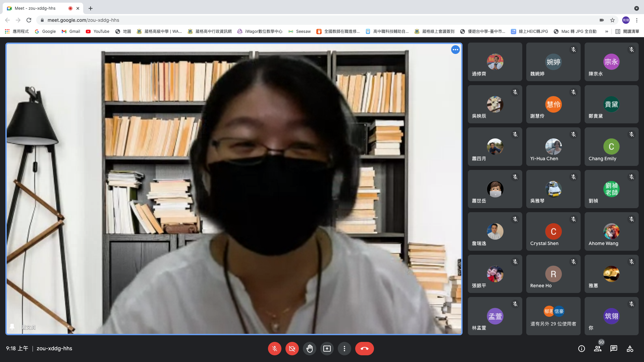The width and height of the screenshot is (644, 362).
Task: Raise your hand in the meeting
Action: pyautogui.click(x=309, y=349)
